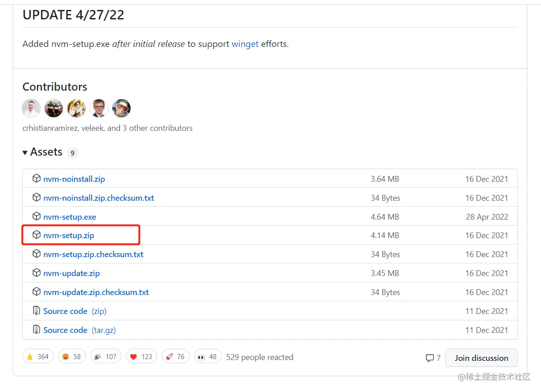Download Source code (tar.gz)

click(x=79, y=330)
